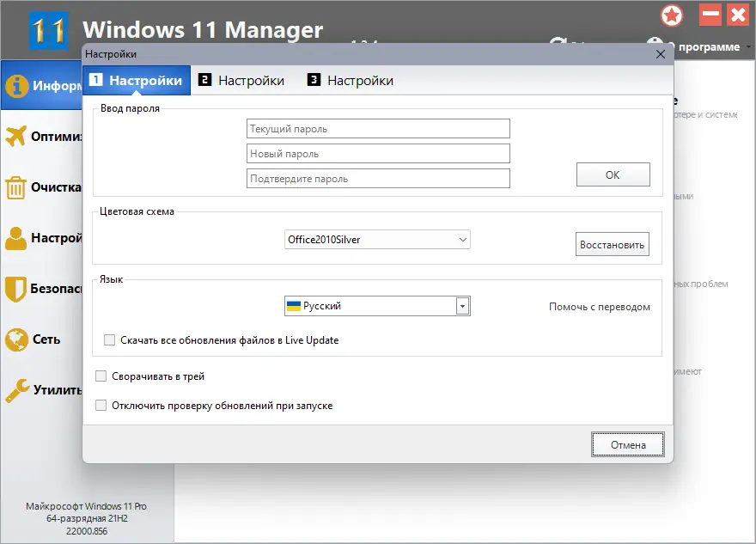The image size is (756, 544).
Task: Click the globe Сеть sidebar icon
Action: point(16,339)
